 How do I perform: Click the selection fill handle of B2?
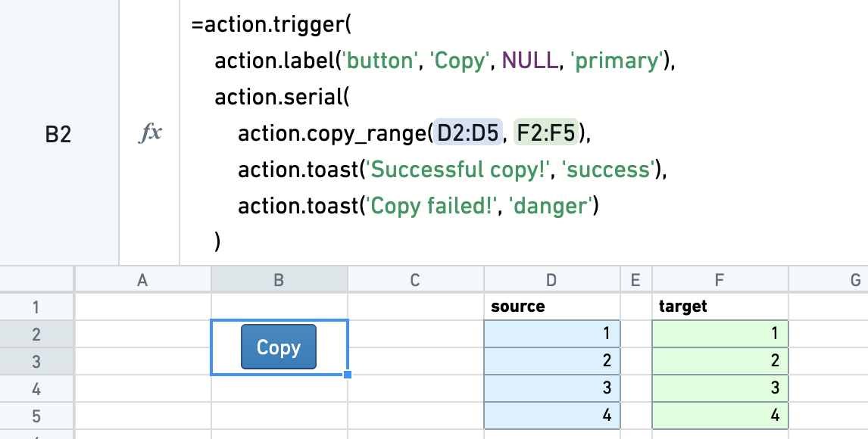click(x=348, y=375)
